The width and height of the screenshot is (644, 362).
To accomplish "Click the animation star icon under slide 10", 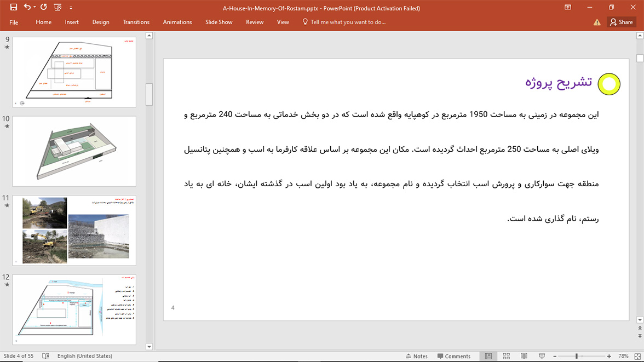I will (7, 127).
